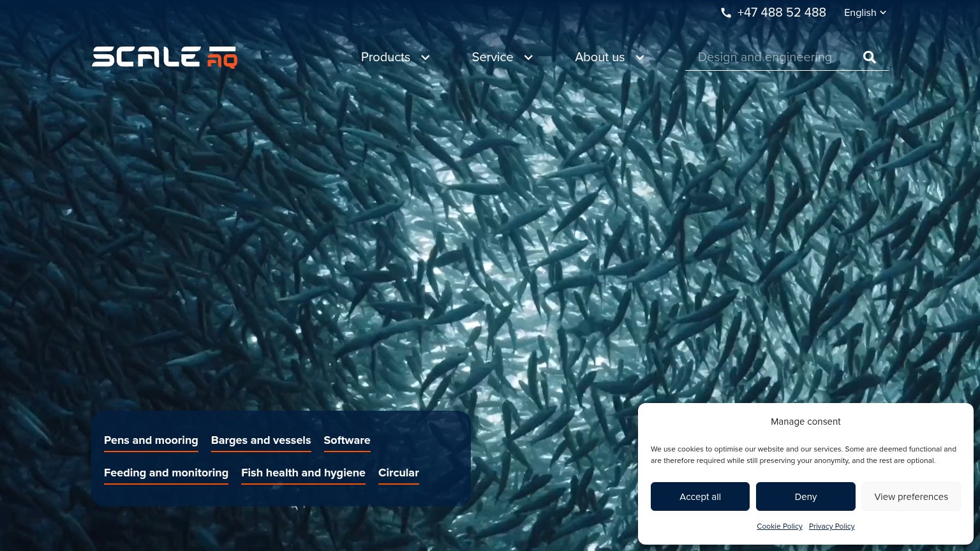Image resolution: width=980 pixels, height=551 pixels.
Task: Open View preferences for cookies
Action: coord(911,497)
